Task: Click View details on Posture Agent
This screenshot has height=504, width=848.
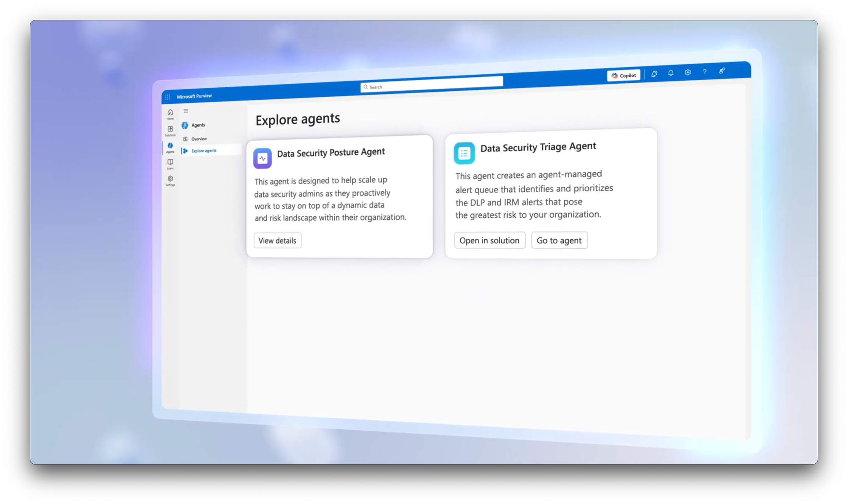Action: (x=277, y=241)
